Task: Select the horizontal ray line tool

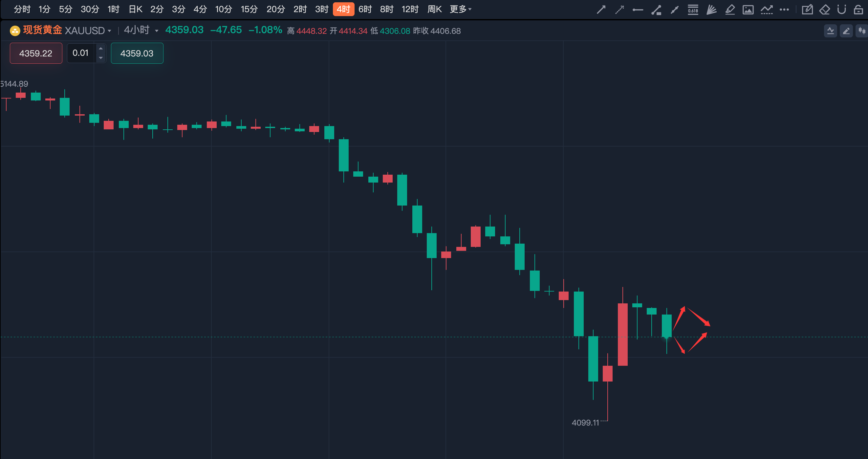Action: pos(638,10)
